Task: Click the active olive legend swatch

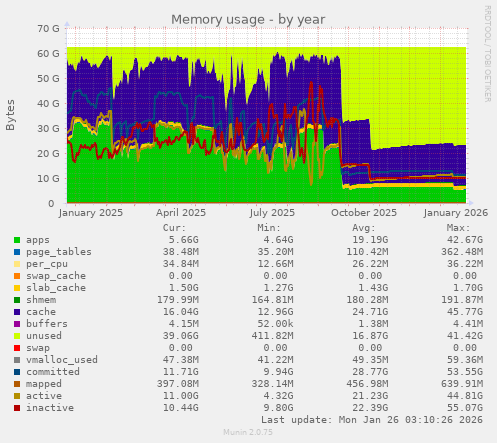Action: (x=17, y=396)
